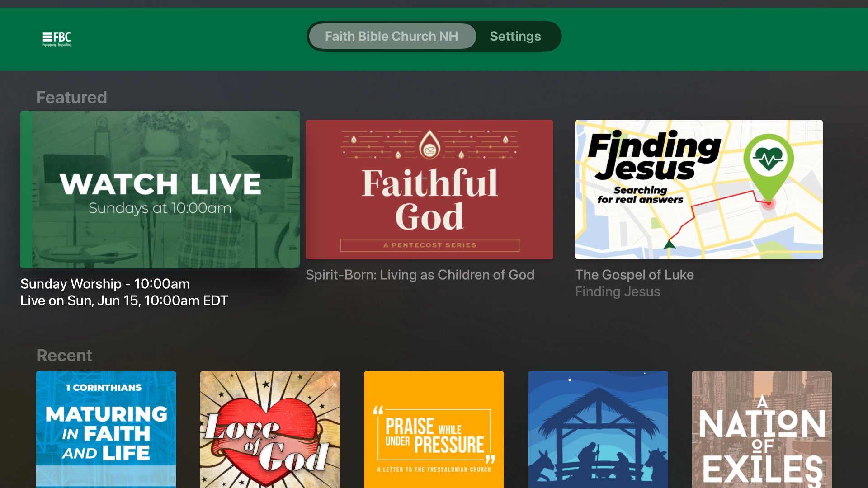
Task: Select Maturing in Faith and Life series
Action: click(106, 429)
